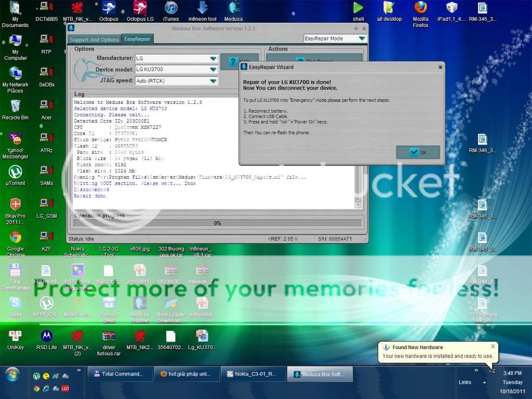Open E71 camera okk file icon
The image size is (532, 399).
click(x=483, y=310)
